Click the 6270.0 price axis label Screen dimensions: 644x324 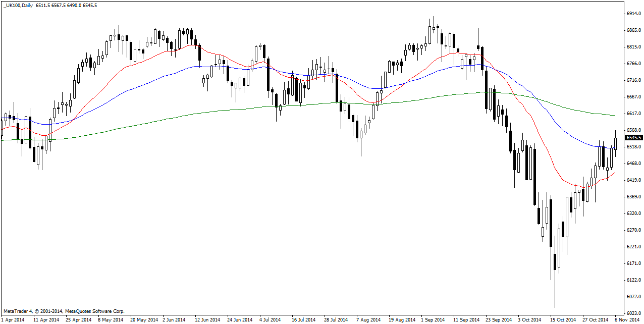click(633, 230)
